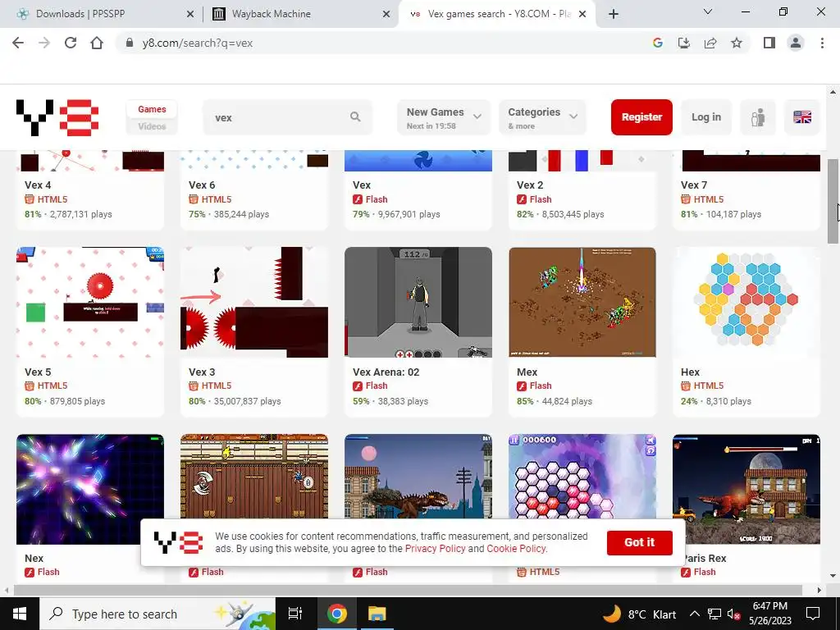Open the clock showing 6:47 PM

point(769,614)
